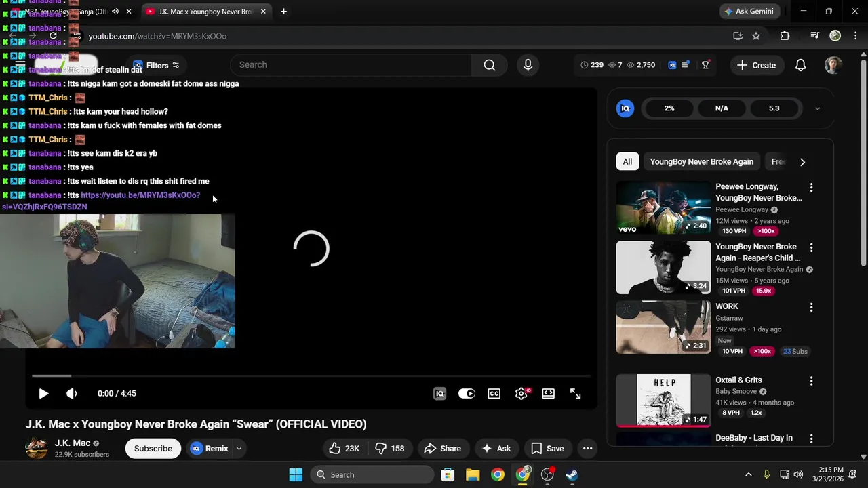The image size is (868, 488).
Task: Open the Oxtail & Grits thumbnail
Action: (663, 401)
